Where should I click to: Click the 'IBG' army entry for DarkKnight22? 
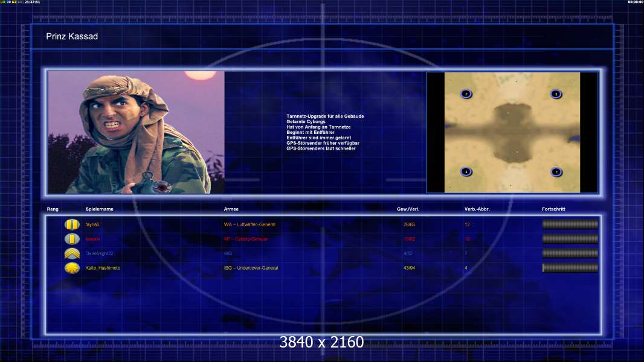[x=228, y=253]
